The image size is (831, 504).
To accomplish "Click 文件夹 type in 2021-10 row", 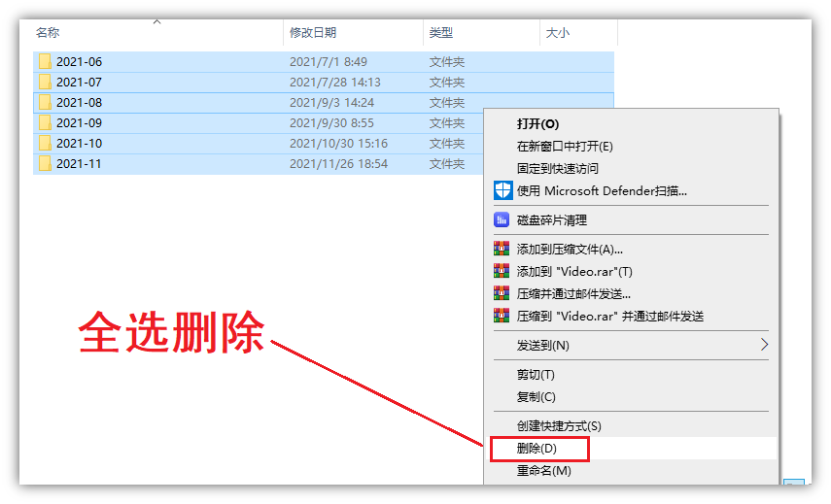I will point(447,144).
